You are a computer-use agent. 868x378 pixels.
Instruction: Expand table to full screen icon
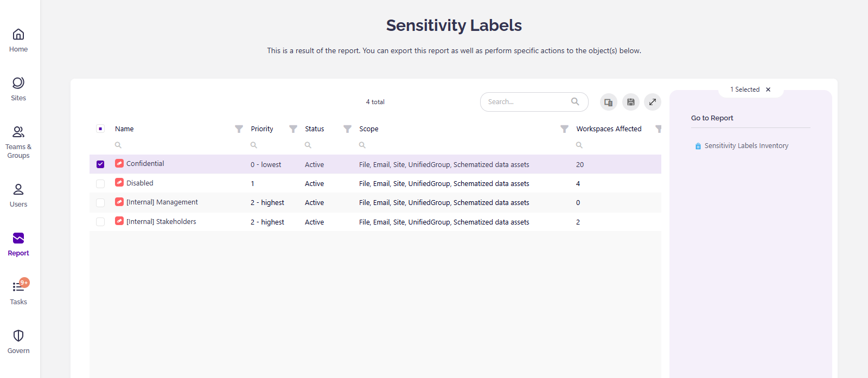point(653,102)
